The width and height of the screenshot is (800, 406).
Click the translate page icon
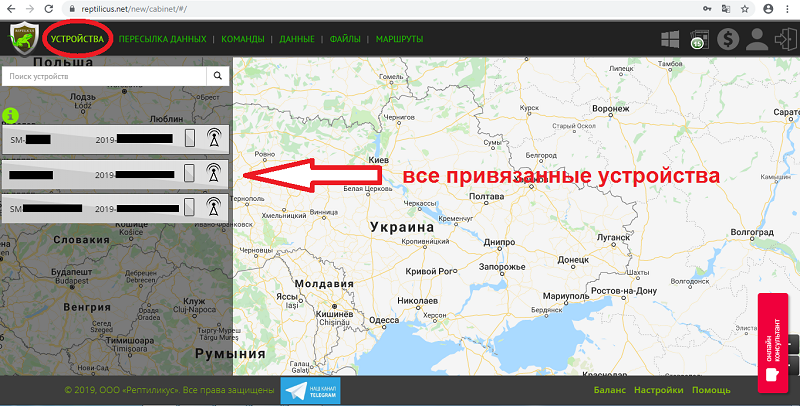(726, 9)
